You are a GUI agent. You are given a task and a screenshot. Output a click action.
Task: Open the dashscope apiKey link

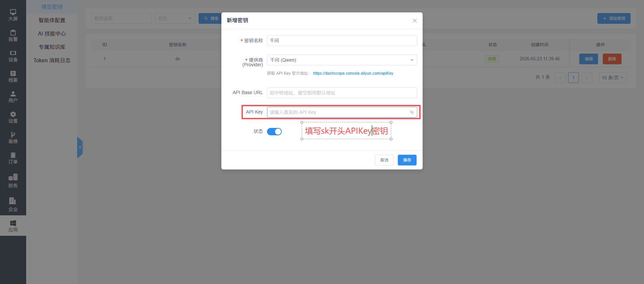[353, 73]
